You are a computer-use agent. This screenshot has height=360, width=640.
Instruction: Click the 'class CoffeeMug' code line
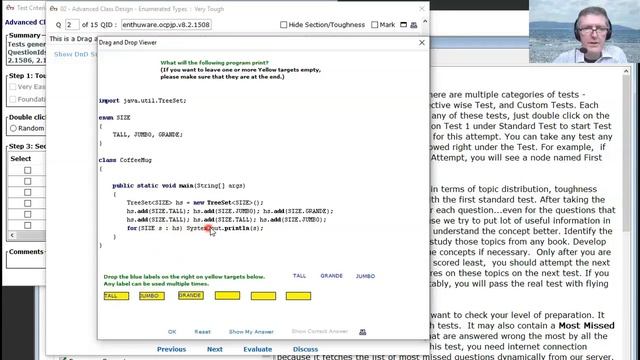(x=125, y=160)
